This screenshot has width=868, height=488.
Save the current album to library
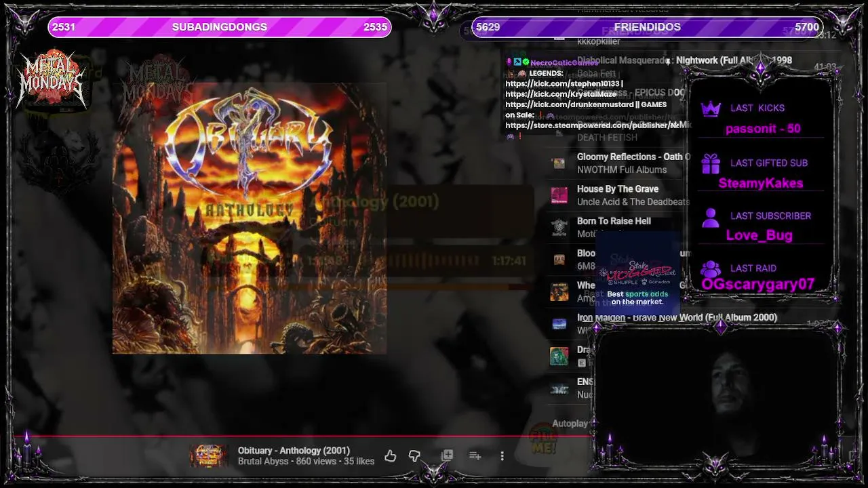(448, 455)
